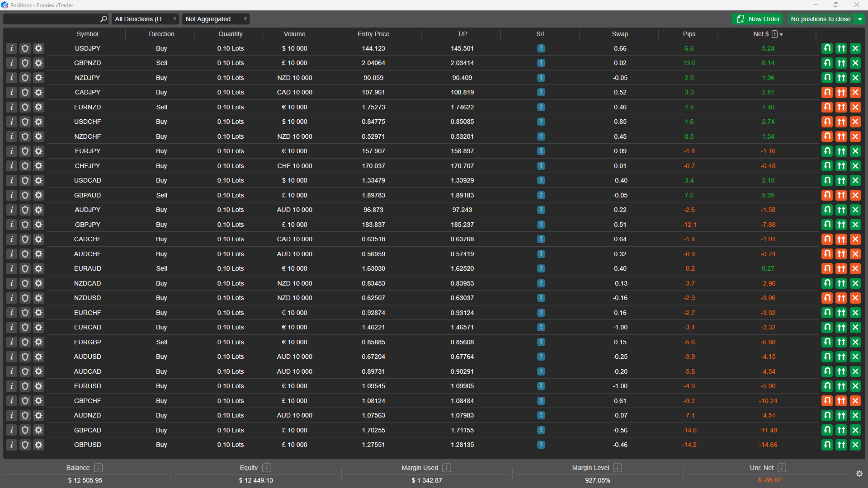Close the USDCHF position
868x488 pixels.
coord(855,122)
